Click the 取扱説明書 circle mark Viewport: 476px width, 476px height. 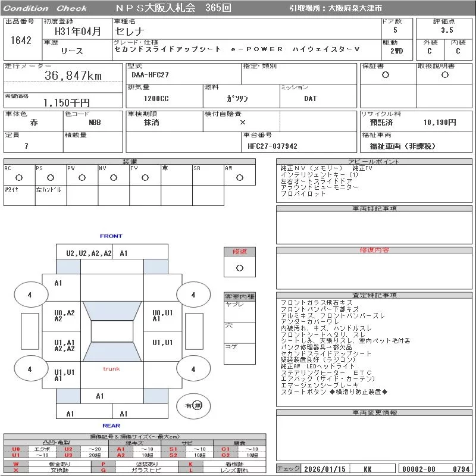(444, 75)
